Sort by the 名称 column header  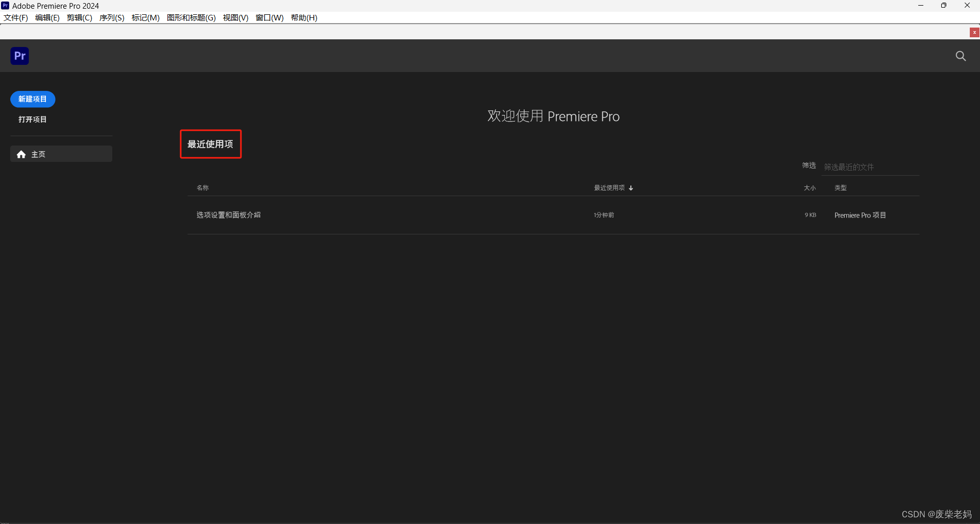(x=203, y=188)
